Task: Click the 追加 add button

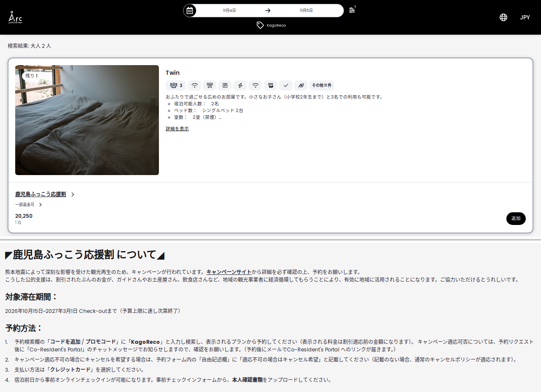Action: (x=516, y=219)
